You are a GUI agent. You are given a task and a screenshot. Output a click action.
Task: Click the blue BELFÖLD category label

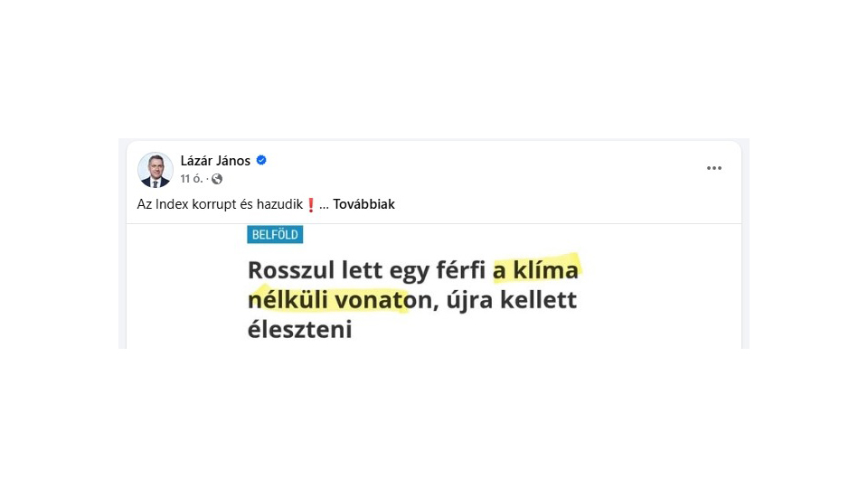[275, 235]
